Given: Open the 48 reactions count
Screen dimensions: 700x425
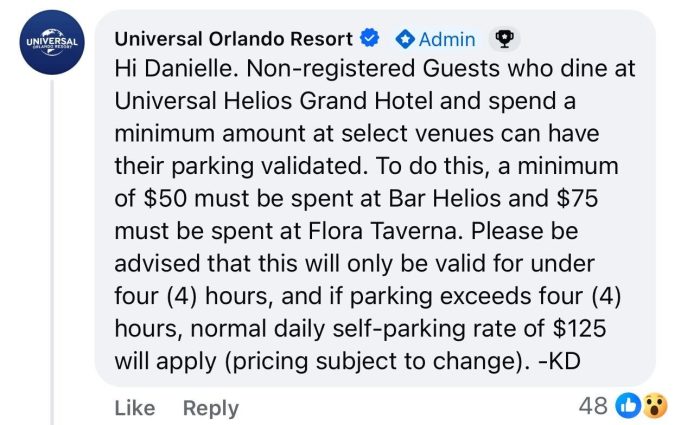Looking at the screenshot, I should (x=595, y=406).
